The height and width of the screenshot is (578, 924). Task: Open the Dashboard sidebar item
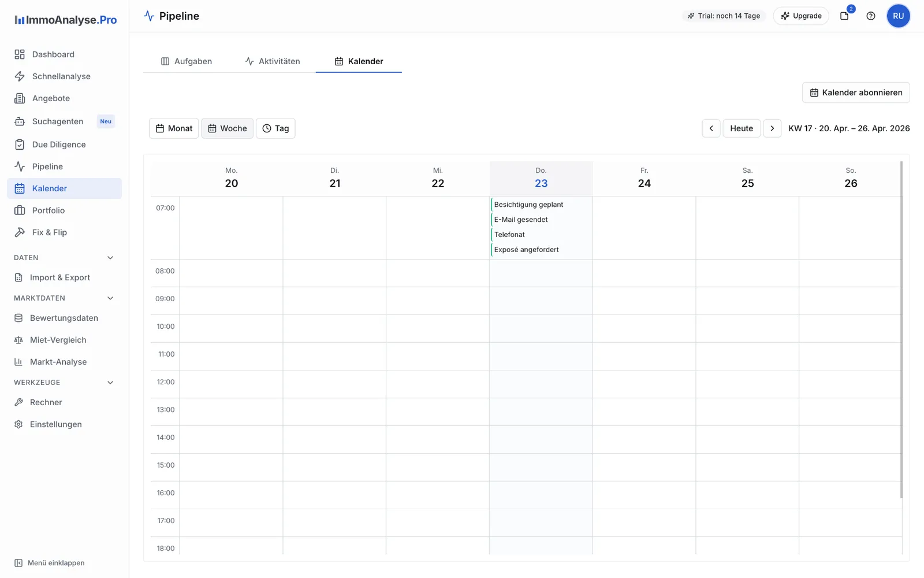click(x=64, y=54)
